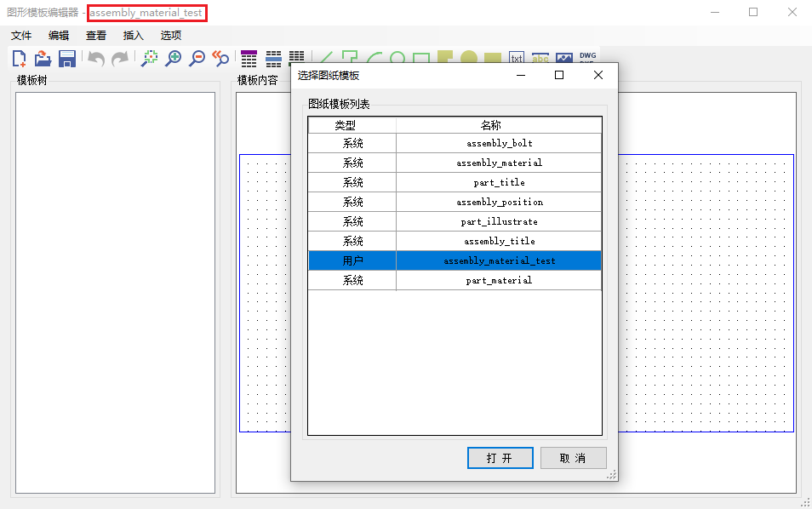
Task: Restore the previous zoom view
Action: click(220, 58)
